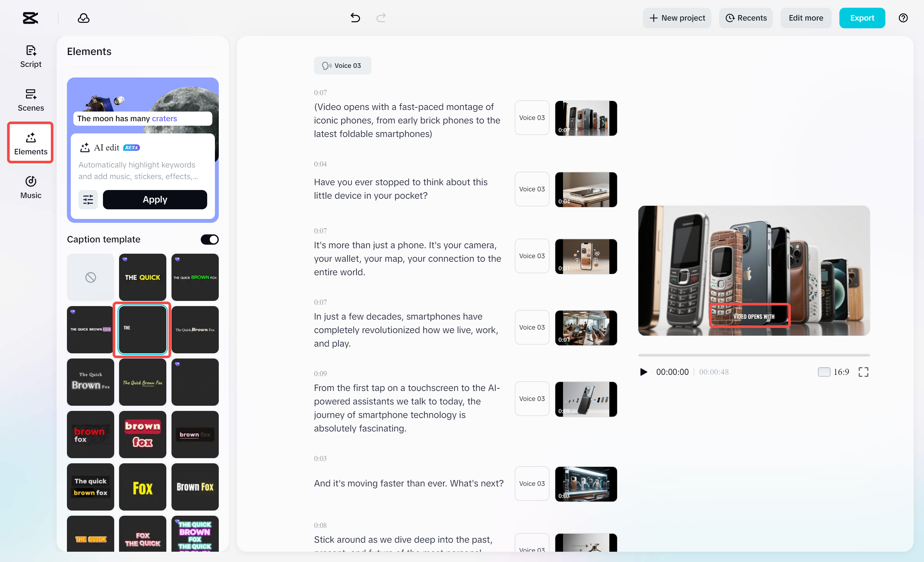Switch to the Script tab
Viewport: 924px width, 562px height.
click(31, 56)
